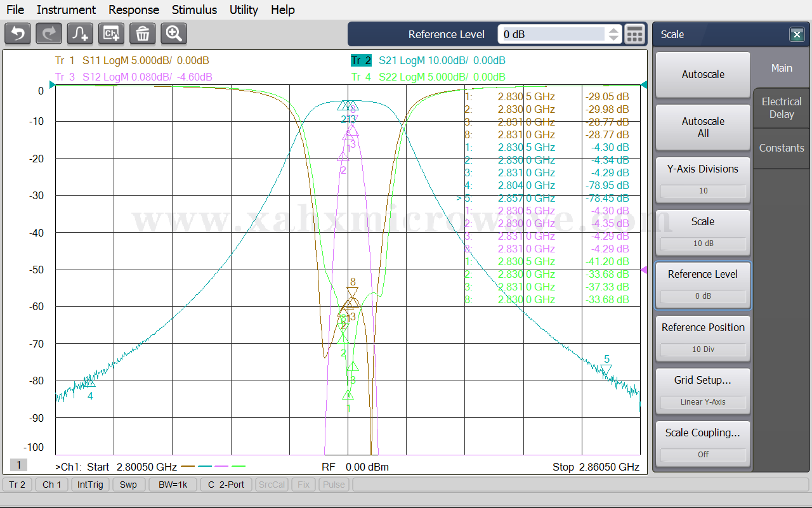
Task: Increment Reference Level with up arrow
Action: pos(613,30)
